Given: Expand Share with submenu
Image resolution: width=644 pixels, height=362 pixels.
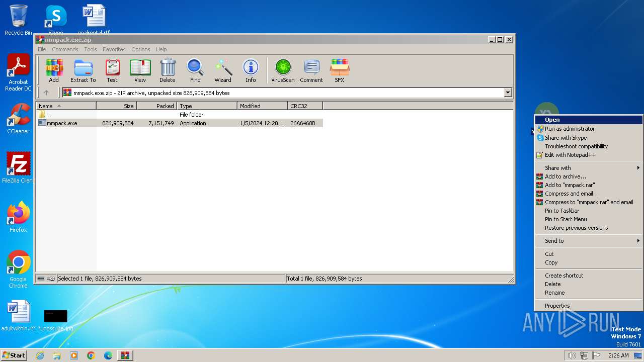Looking at the screenshot, I should point(589,168).
